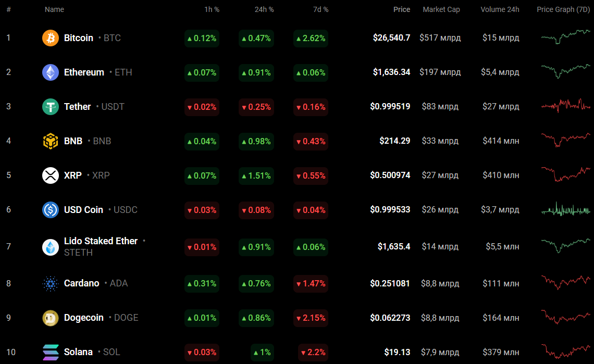Sort by Market Cap column header

pos(441,9)
